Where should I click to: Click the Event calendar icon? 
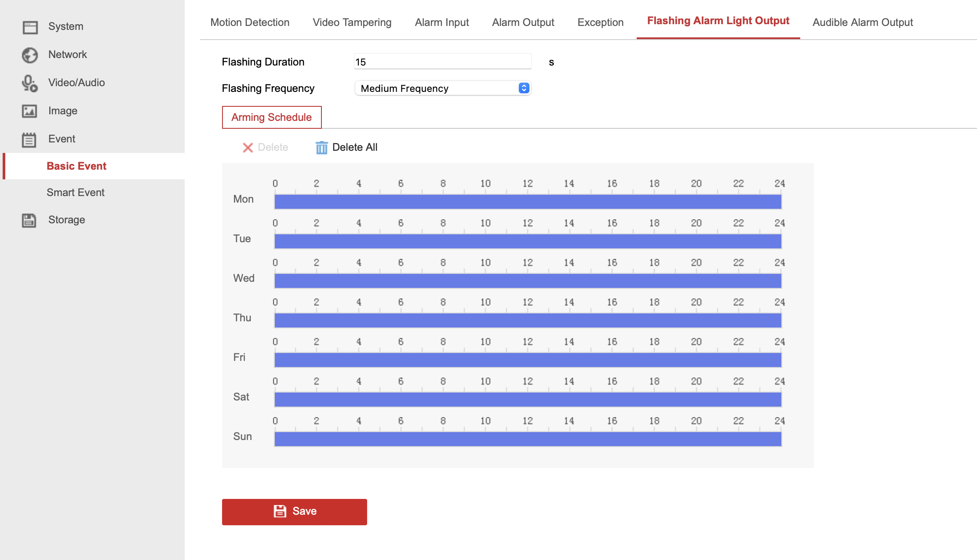[x=29, y=140]
